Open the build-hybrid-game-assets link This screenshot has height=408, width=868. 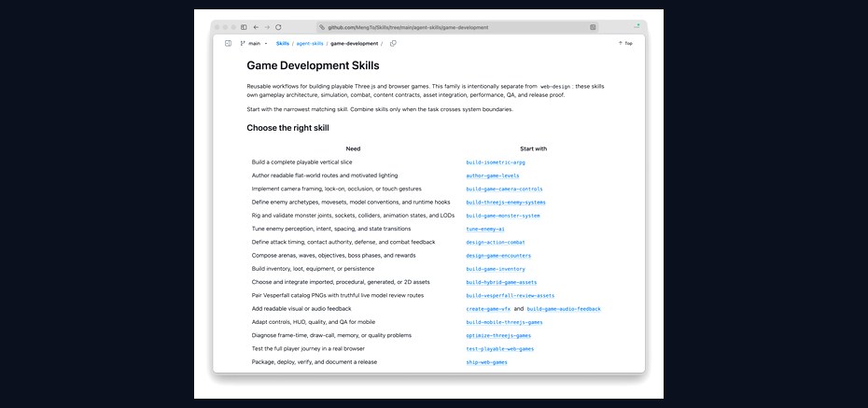pos(501,282)
